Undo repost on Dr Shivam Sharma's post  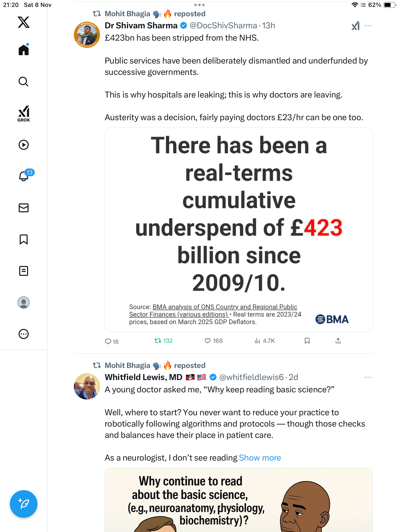pos(164,341)
